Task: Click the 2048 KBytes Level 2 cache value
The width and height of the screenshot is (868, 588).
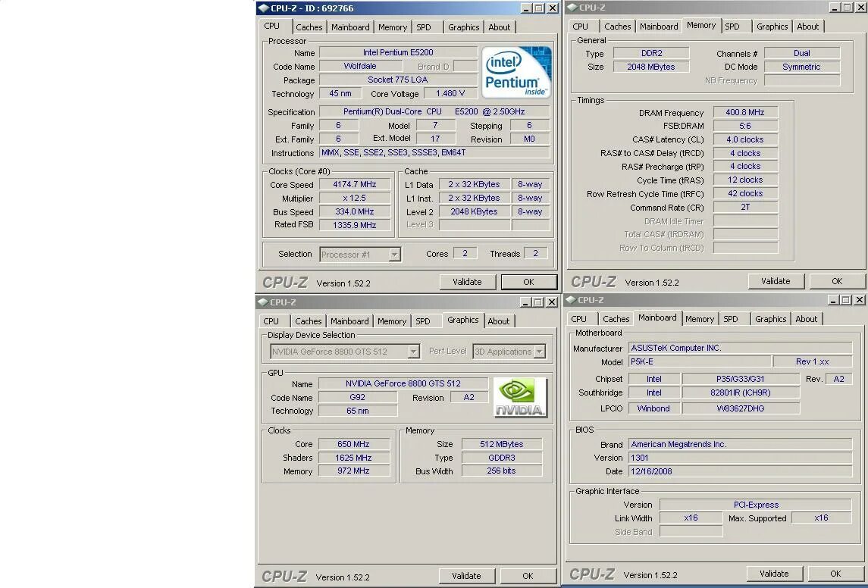Action: 474,212
